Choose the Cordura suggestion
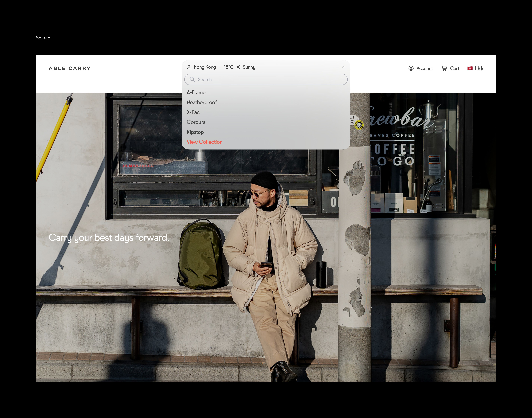 pos(196,122)
